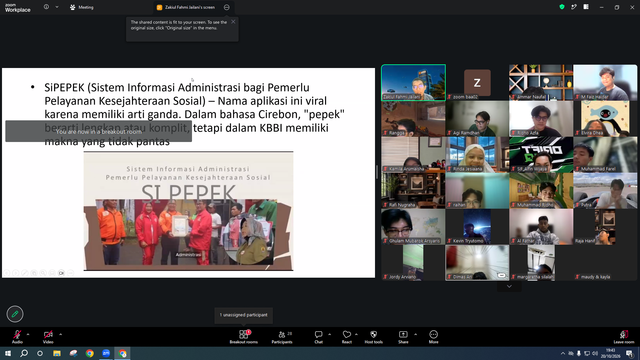Start the camera with the Video button
This screenshot has width=640, height=360.
pyautogui.click(x=48, y=336)
